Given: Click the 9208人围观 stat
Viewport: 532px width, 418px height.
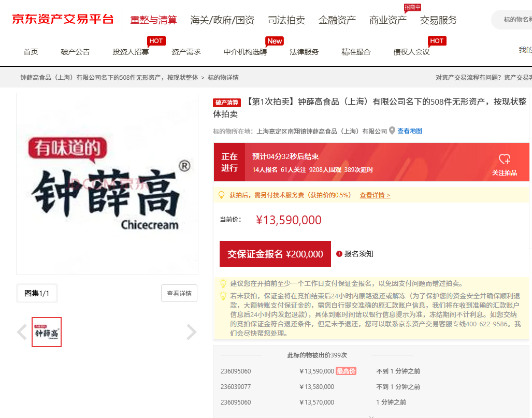Looking at the screenshot, I should [325, 170].
